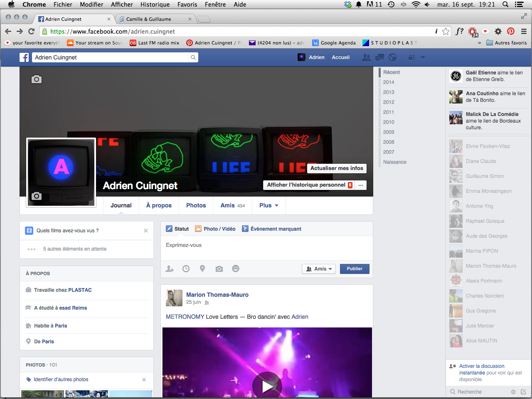The image size is (532, 399).
Task: Open the Autres favoris folder
Action: [x=506, y=43]
